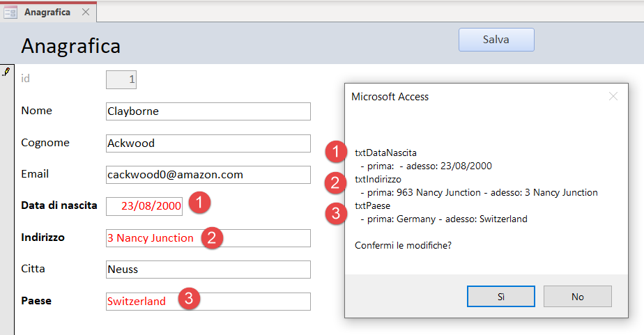This screenshot has height=335, width=644.
Task: Select the Anagrafica form tab
Action: (47, 13)
